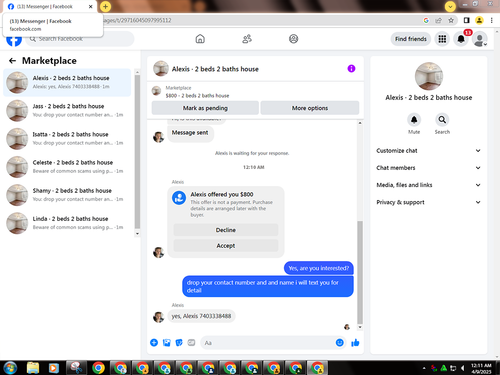Image resolution: width=500 pixels, height=375 pixels.
Task: Click More options button
Action: pos(310,108)
